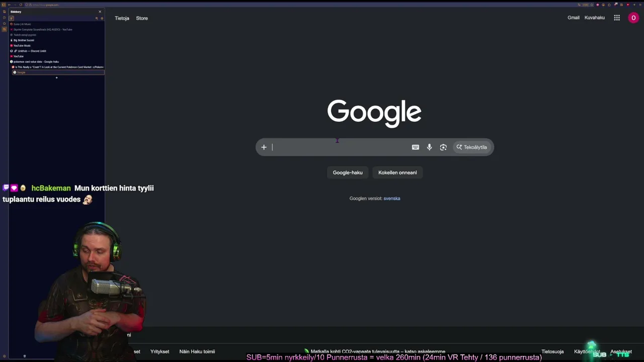Open the Google account avatar
The width and height of the screenshot is (644, 362).
(633, 18)
